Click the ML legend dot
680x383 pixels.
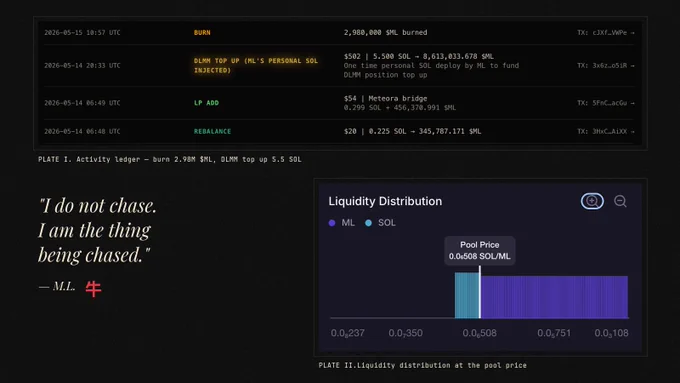332,223
